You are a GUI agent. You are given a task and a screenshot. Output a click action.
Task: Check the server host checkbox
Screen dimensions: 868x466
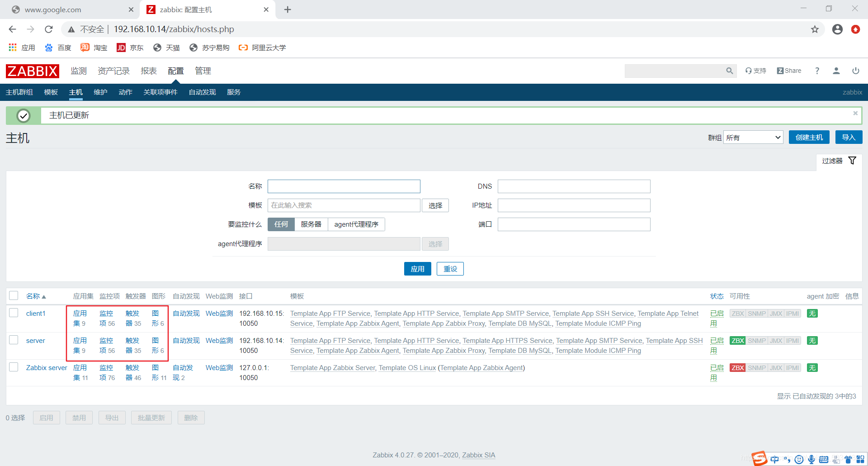coord(14,340)
